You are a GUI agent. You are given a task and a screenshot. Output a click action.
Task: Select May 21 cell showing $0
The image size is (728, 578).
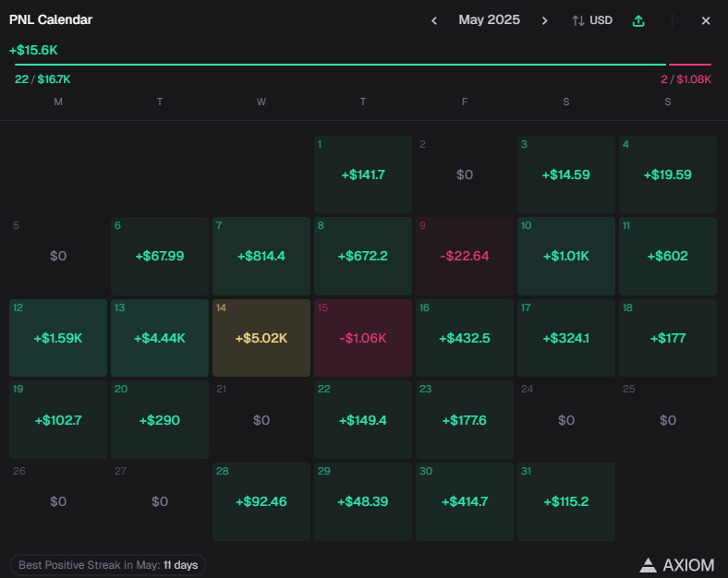point(261,420)
